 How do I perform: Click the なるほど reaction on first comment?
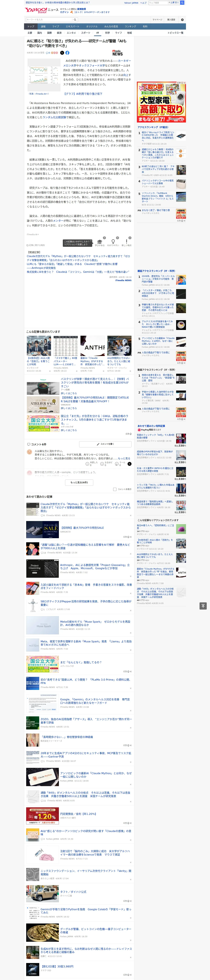coord(107,463)
